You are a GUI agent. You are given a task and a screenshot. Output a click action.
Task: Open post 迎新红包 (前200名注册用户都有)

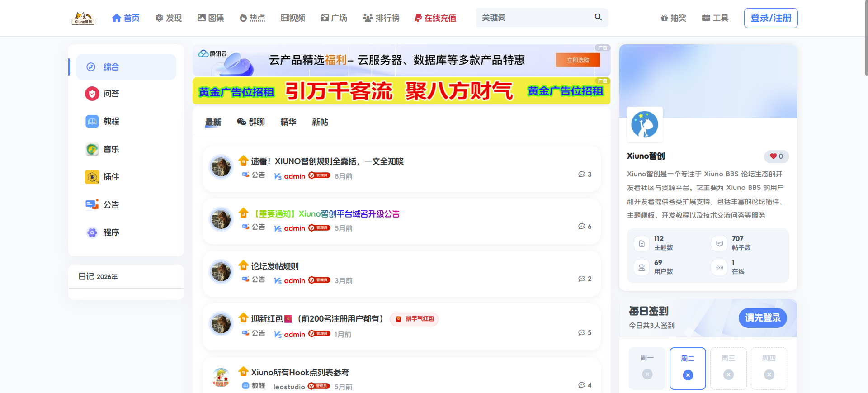coord(318,319)
